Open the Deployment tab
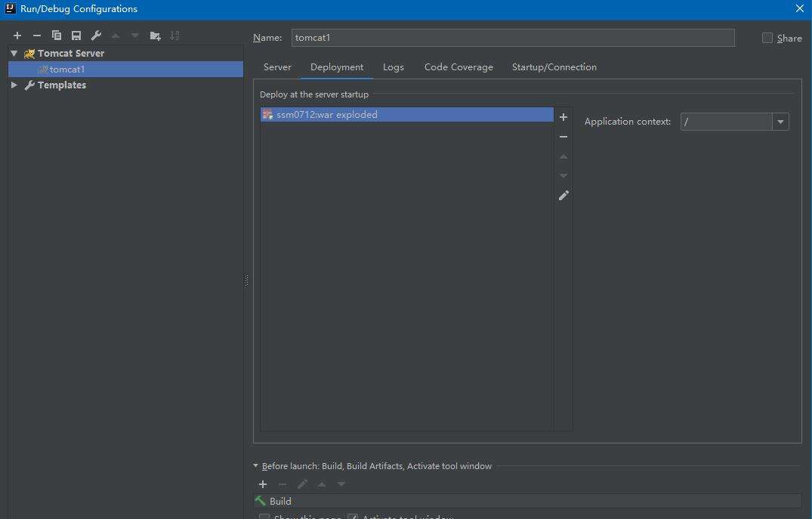The height and width of the screenshot is (519, 812). [337, 66]
